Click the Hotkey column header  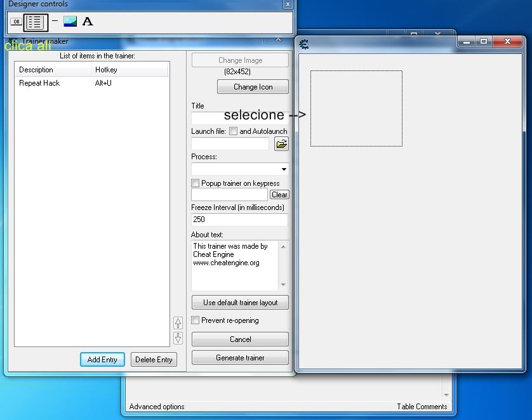(130, 70)
